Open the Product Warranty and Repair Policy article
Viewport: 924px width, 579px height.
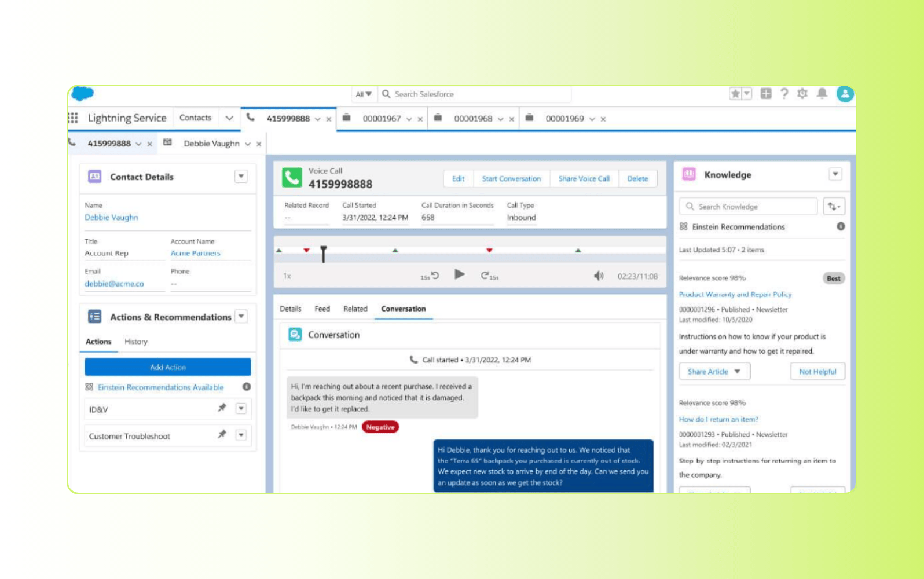click(735, 295)
